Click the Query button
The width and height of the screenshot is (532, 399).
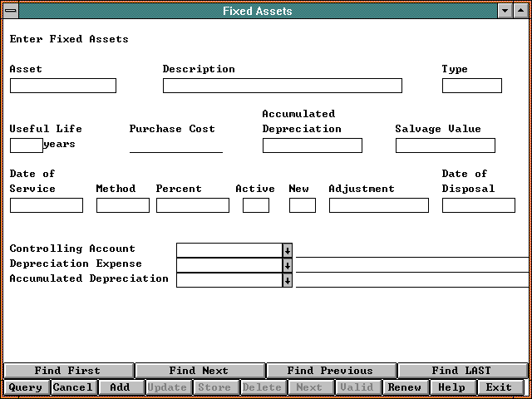25,387
